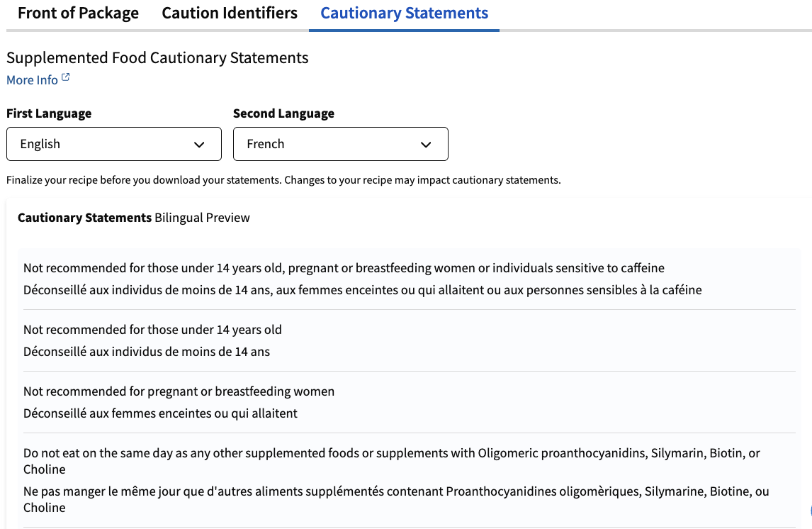Click the 'Déconseillé aux individus de moins de 14 ans' line
Screen dimensions: 812x529
pyautogui.click(x=147, y=352)
